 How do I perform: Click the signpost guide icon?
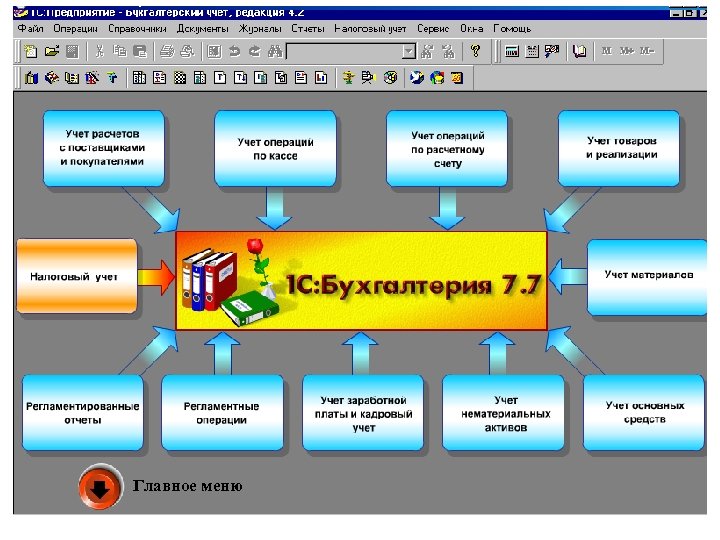(x=348, y=78)
